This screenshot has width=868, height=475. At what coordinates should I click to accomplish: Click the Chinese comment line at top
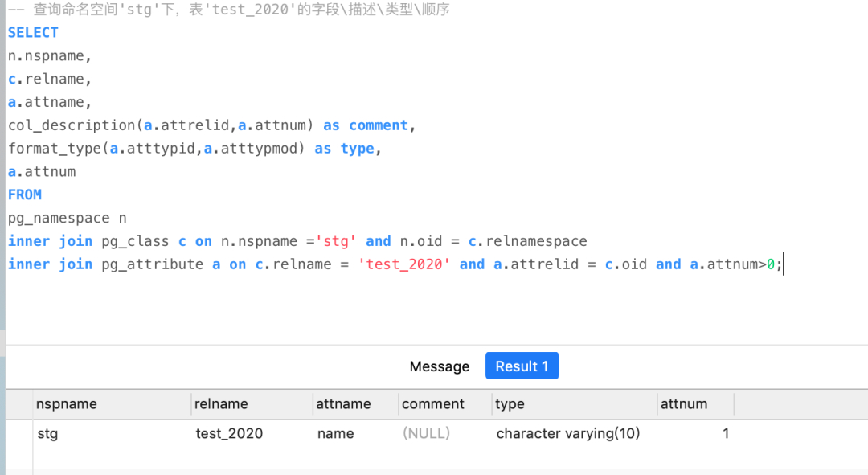pyautogui.click(x=228, y=10)
